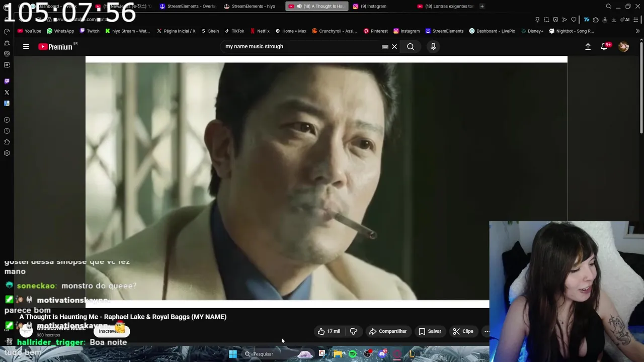
Task: Open the Opera sidebar player icon
Action: 7,120
